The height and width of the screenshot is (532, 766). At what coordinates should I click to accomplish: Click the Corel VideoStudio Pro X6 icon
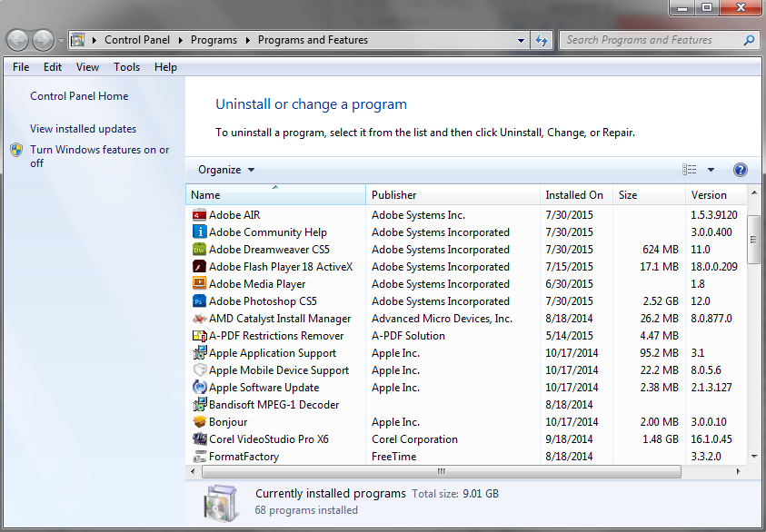click(x=199, y=439)
